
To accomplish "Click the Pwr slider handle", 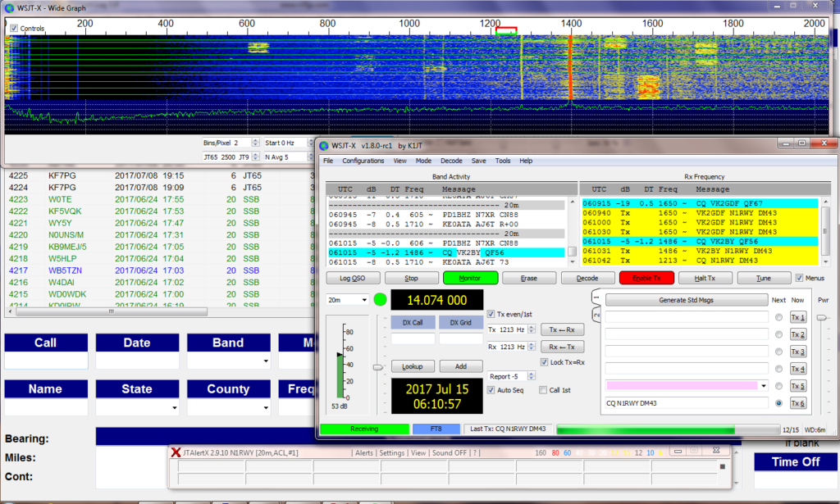I will 821,318.
